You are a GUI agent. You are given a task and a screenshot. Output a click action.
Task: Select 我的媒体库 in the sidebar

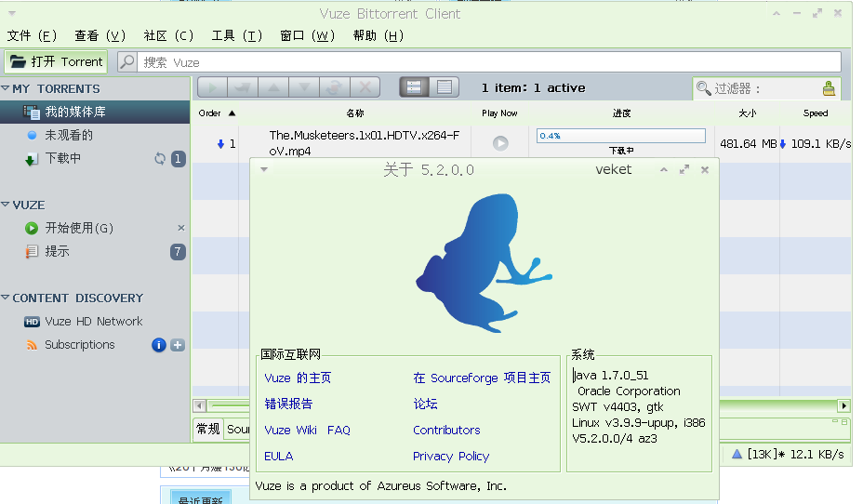coord(95,112)
